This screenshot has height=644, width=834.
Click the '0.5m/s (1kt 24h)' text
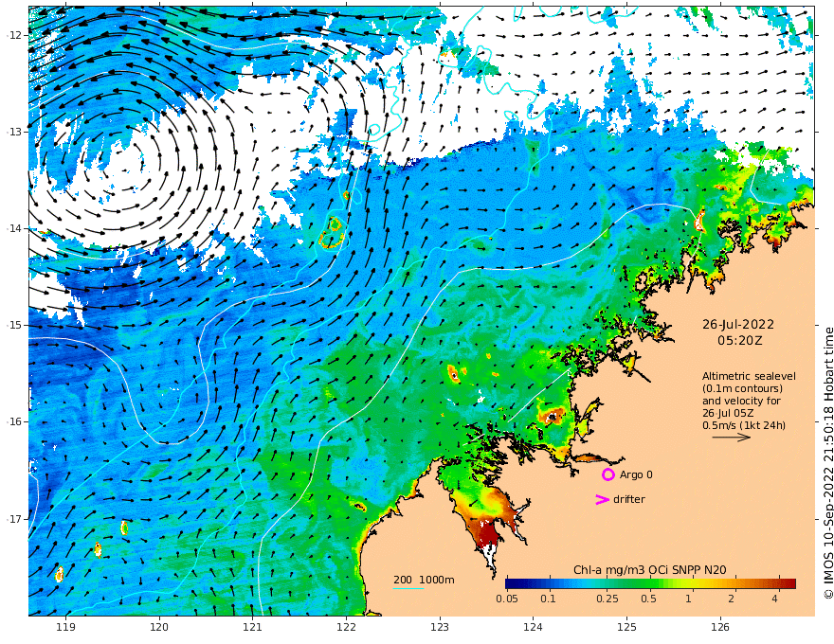pyautogui.click(x=744, y=425)
